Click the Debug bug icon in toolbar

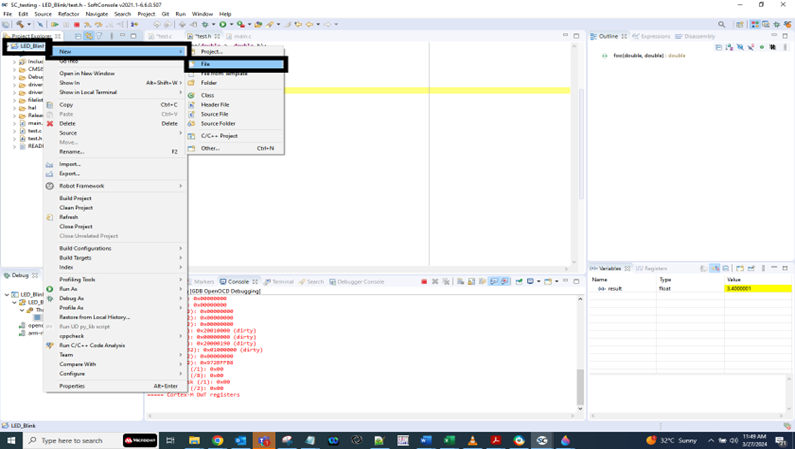click(x=205, y=24)
